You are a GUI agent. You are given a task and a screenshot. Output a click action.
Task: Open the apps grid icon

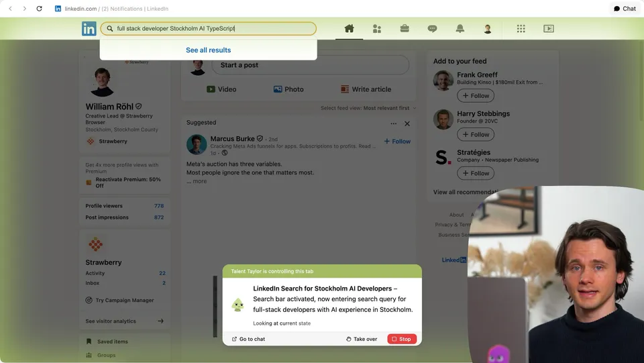pos(521,29)
